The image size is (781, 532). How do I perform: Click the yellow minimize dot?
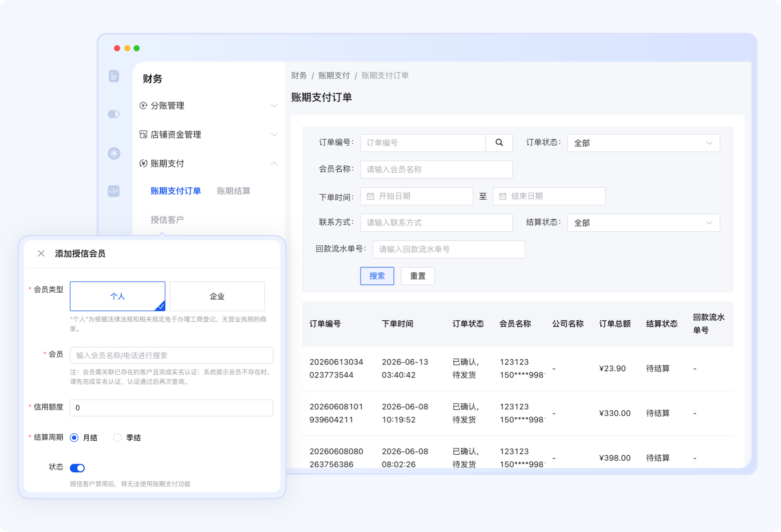(x=127, y=48)
